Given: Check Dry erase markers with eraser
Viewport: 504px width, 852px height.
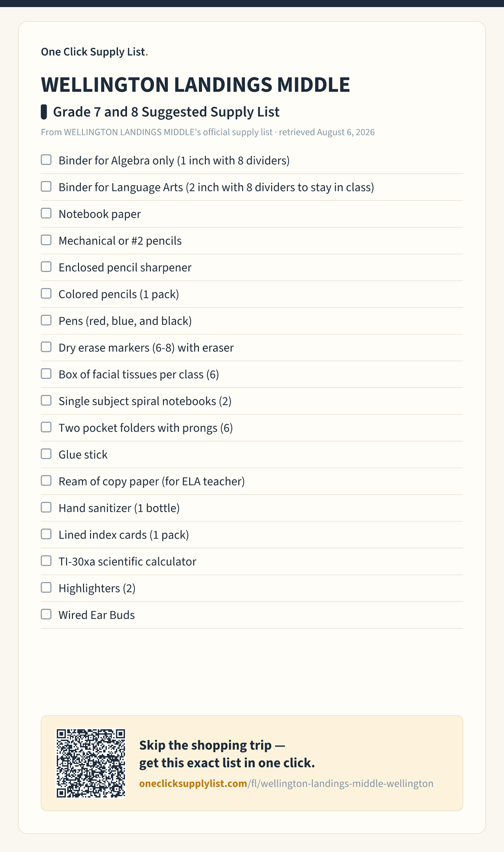Looking at the screenshot, I should 46,347.
